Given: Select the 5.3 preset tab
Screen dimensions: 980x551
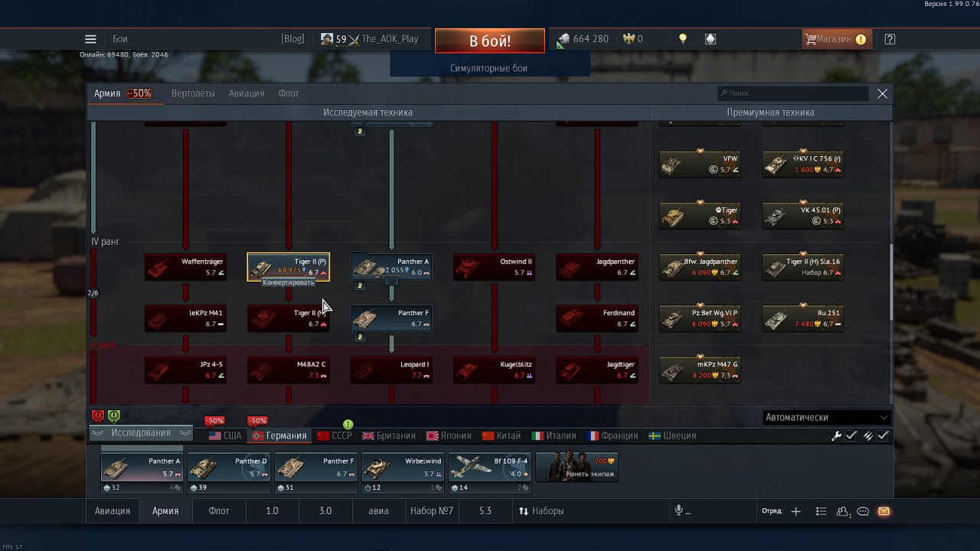Looking at the screenshot, I should coord(485,510).
